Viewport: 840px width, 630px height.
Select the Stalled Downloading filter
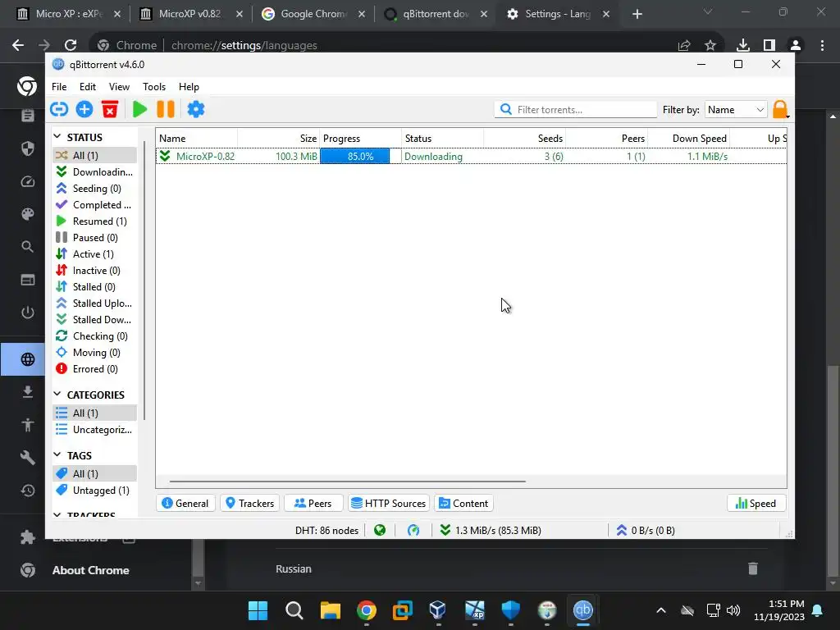click(x=95, y=320)
